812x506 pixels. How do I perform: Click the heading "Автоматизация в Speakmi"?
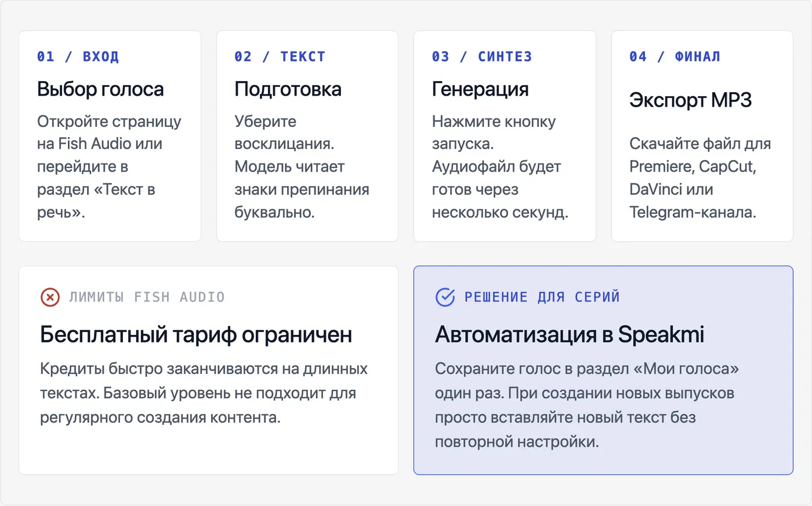(x=570, y=334)
